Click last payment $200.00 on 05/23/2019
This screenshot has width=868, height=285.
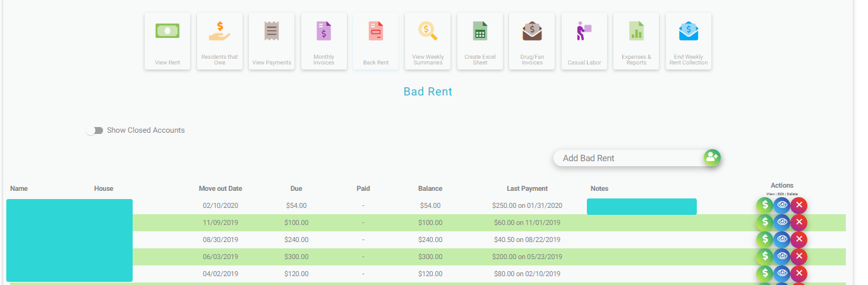[527, 257]
